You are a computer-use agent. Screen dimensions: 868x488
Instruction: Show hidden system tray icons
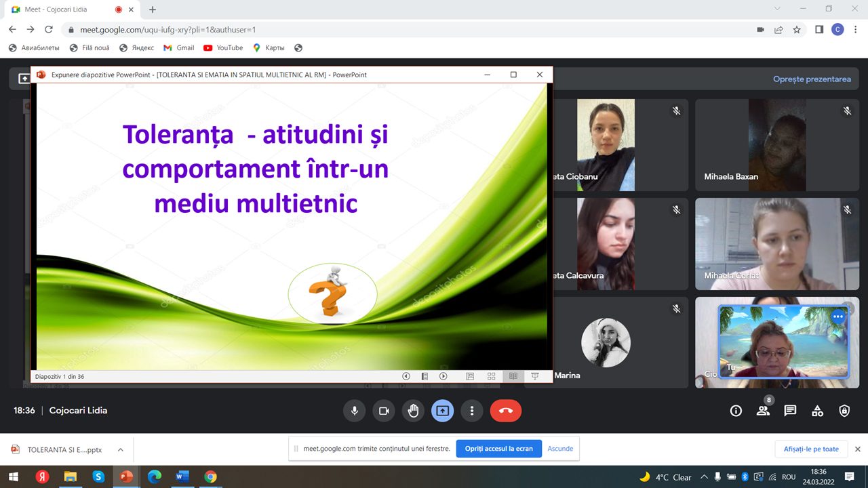click(x=704, y=477)
